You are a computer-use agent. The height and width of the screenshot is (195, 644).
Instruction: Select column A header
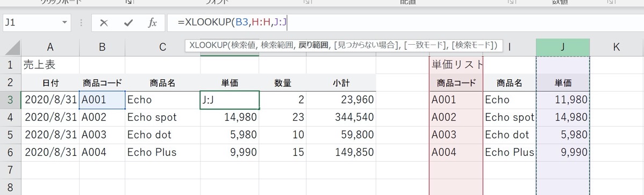coord(50,47)
